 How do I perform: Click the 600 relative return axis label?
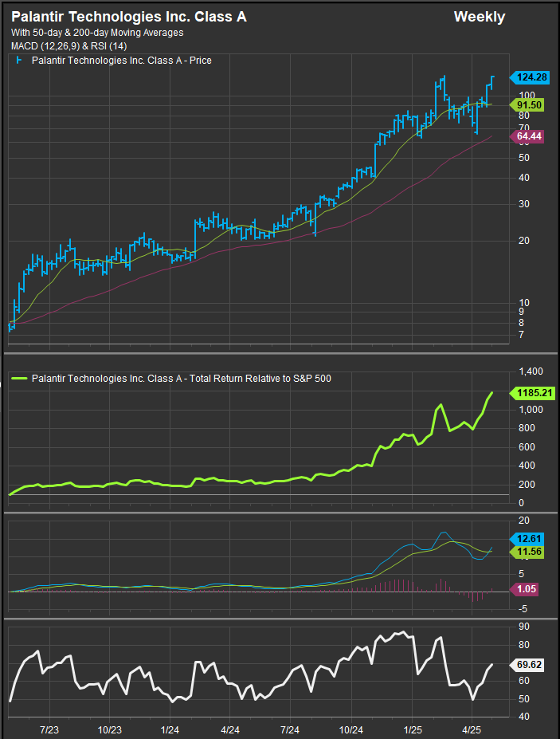527,446
